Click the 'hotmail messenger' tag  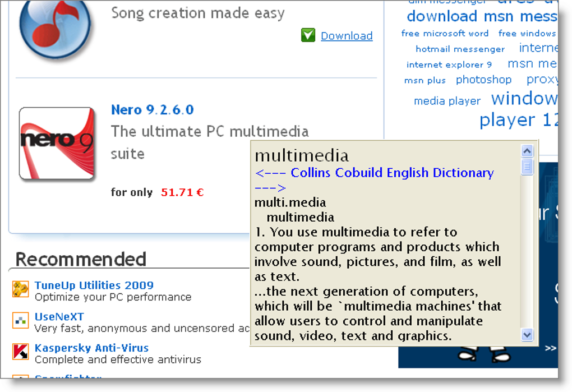(460, 49)
